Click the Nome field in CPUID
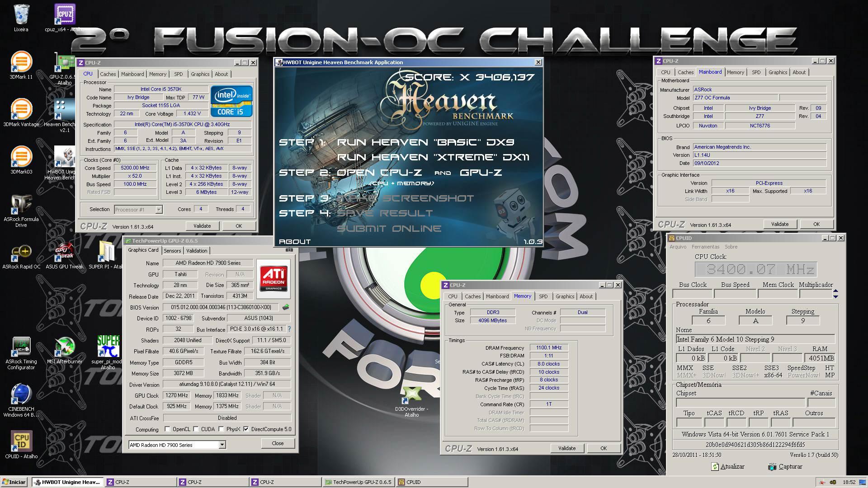 [755, 339]
